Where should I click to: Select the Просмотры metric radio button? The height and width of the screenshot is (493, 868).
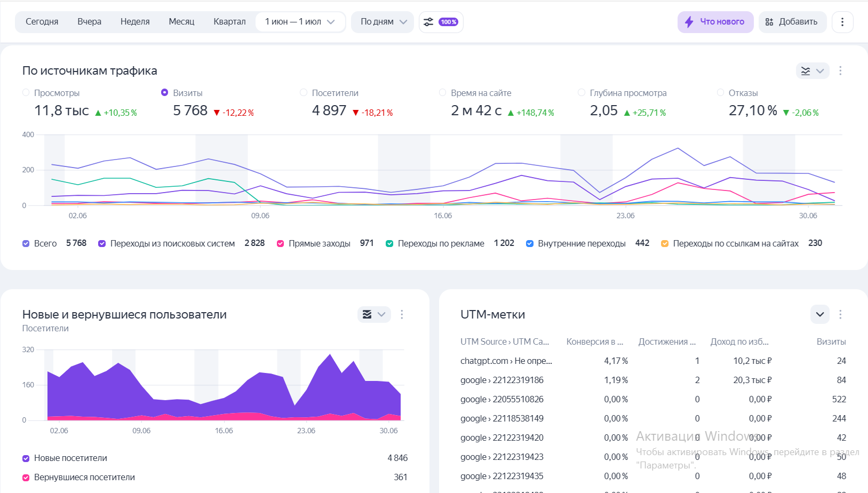pyautogui.click(x=26, y=93)
